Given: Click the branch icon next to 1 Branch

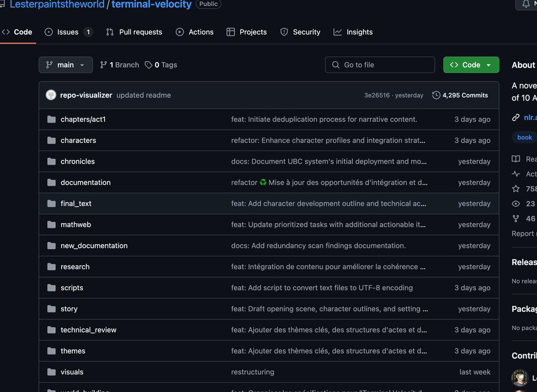Looking at the screenshot, I should pos(104,64).
